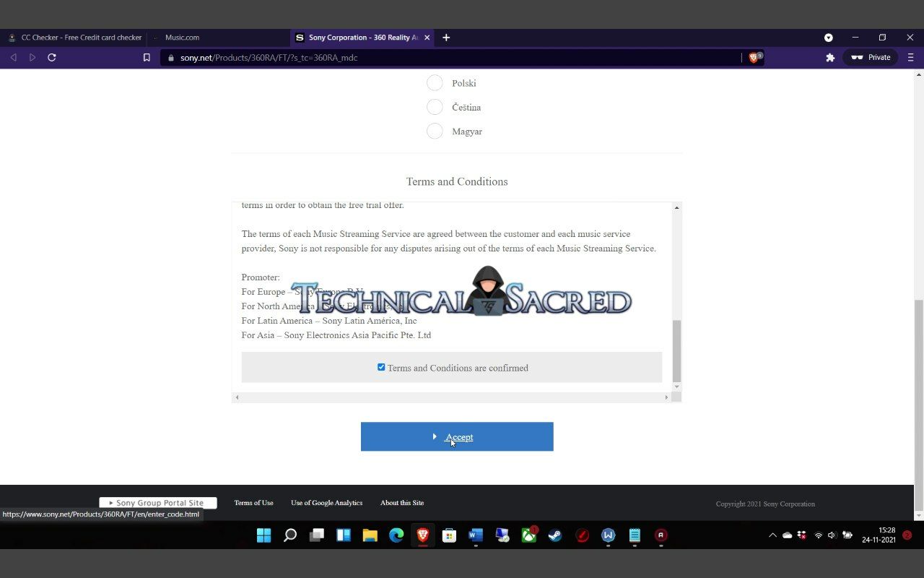Open the volume speaker tray icon

tap(832, 535)
